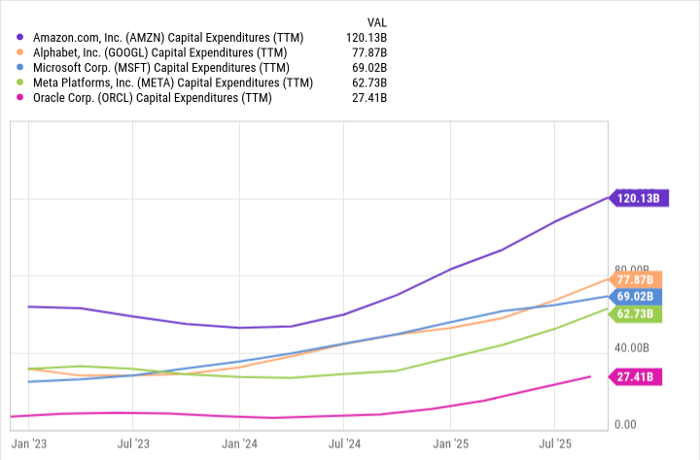Click the blue Microsoft legend dot

click(20, 67)
